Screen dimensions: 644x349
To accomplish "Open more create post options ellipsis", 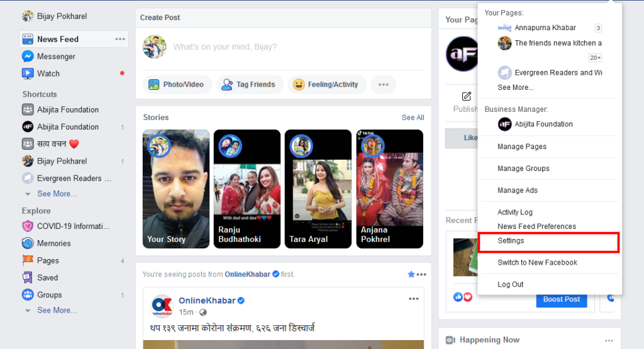I will tap(383, 85).
